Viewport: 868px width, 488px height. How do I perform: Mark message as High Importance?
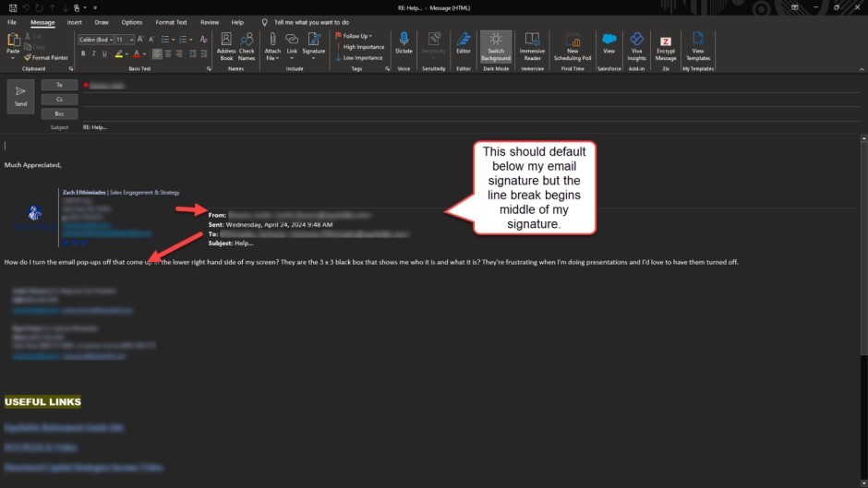point(360,47)
